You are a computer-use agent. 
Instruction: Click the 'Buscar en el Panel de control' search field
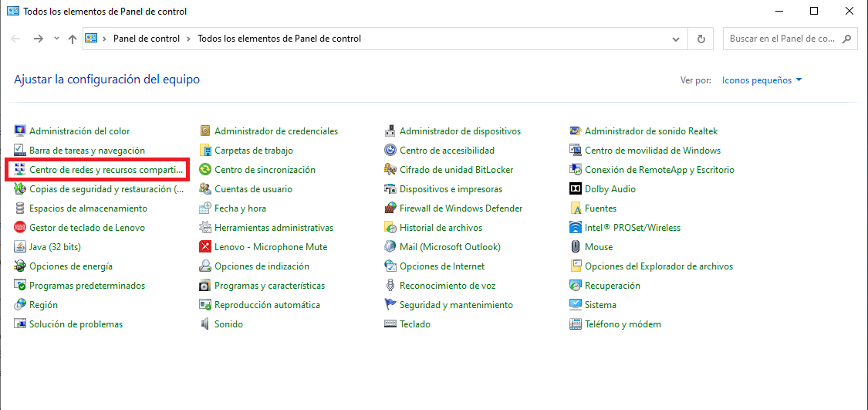coord(782,39)
